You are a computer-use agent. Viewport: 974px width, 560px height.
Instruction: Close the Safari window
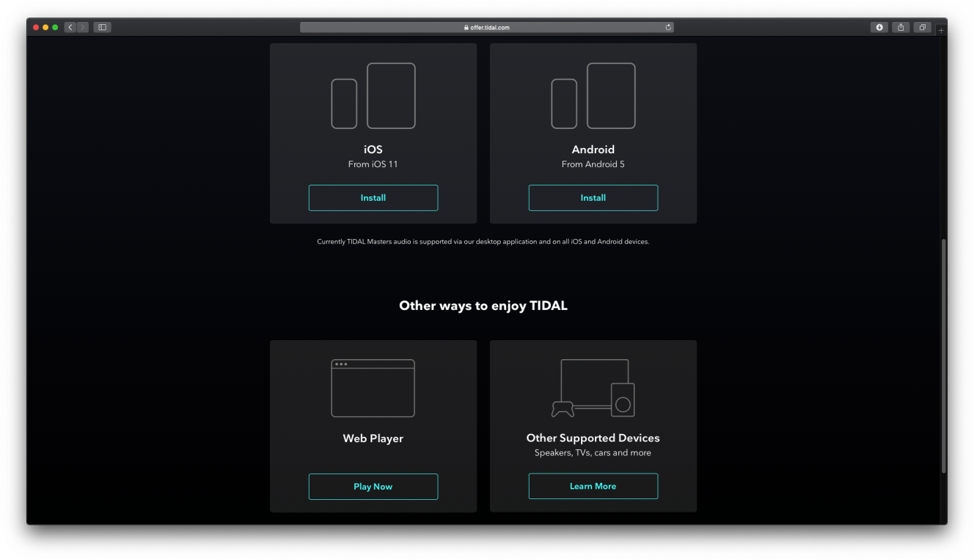[x=36, y=27]
